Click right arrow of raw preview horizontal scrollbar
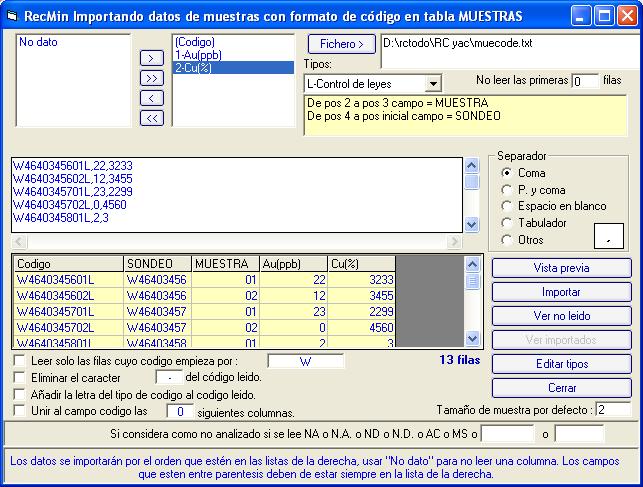This screenshot has width=643, height=487. click(x=454, y=241)
